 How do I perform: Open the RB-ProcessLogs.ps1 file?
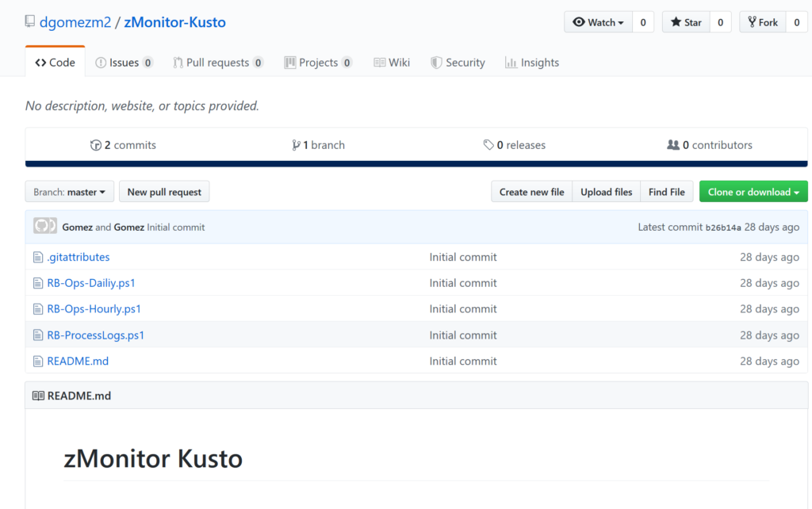(96, 335)
